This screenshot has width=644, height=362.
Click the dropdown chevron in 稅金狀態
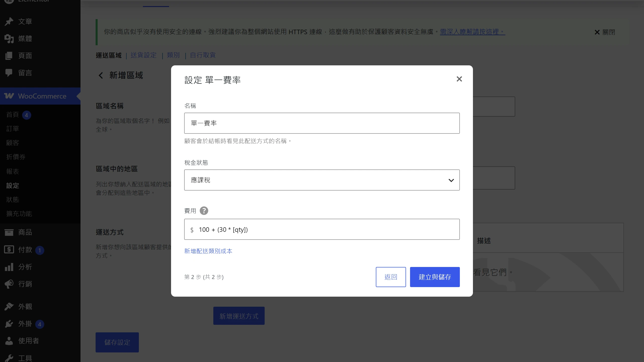(x=451, y=180)
